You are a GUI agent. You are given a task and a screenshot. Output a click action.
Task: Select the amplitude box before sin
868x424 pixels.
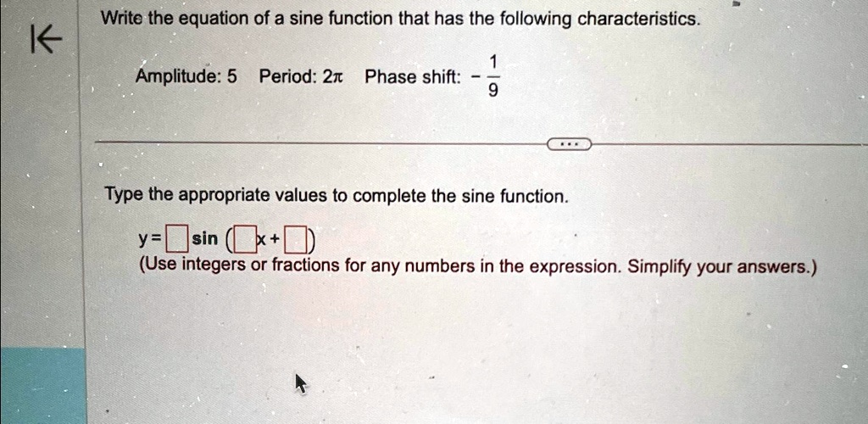[176, 240]
